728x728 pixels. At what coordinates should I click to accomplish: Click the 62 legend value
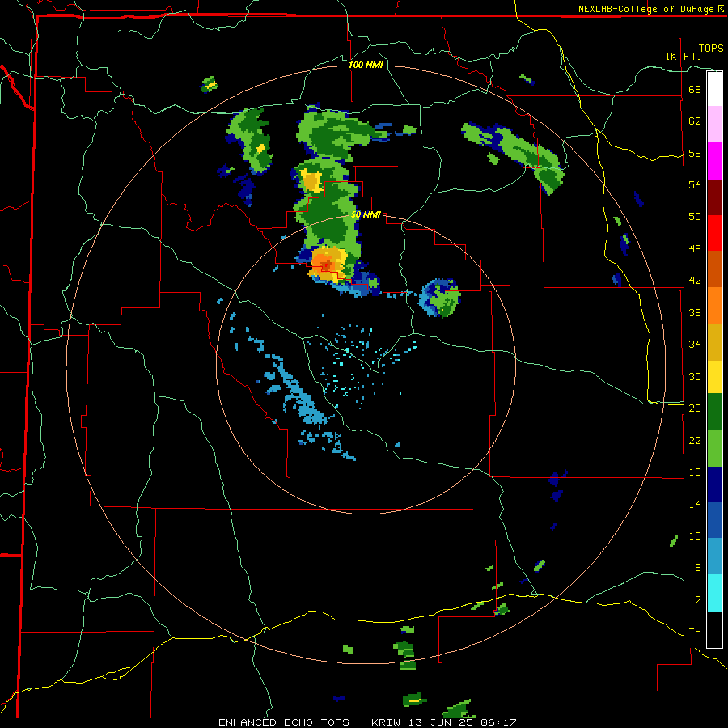(695, 121)
